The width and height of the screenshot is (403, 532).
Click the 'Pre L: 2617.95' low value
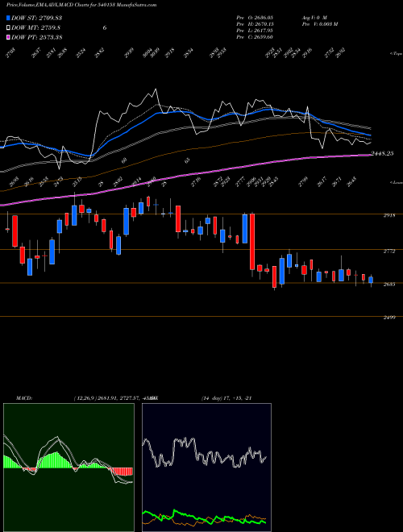tap(256, 31)
